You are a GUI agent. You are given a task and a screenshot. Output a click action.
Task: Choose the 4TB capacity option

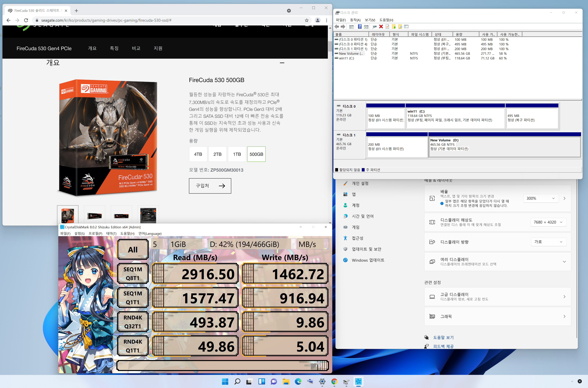pyautogui.click(x=198, y=154)
